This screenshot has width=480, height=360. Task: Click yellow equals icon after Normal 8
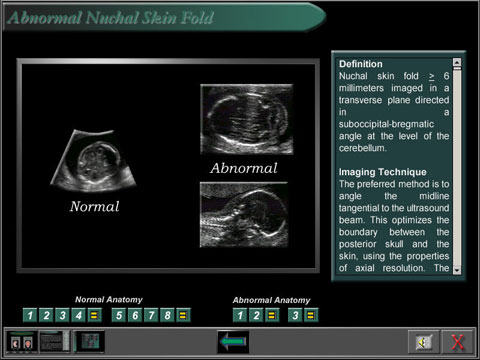tap(183, 315)
